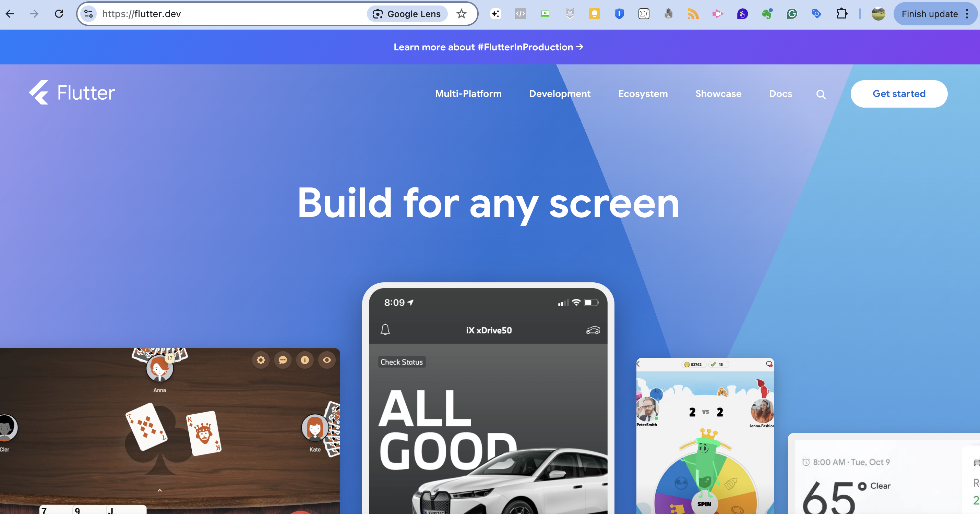Click the Get started button
Image resolution: width=980 pixels, height=514 pixels.
tap(899, 94)
